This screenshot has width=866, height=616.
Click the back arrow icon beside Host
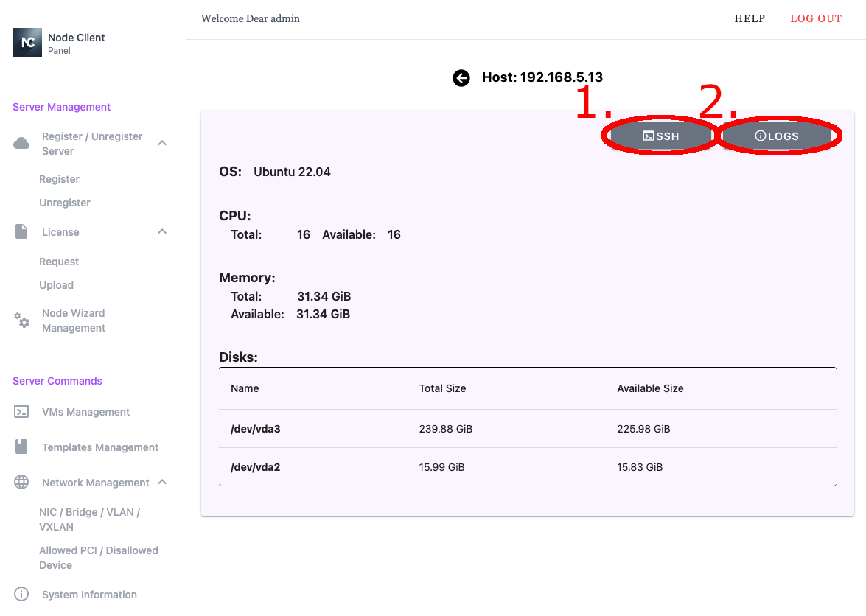pos(461,77)
